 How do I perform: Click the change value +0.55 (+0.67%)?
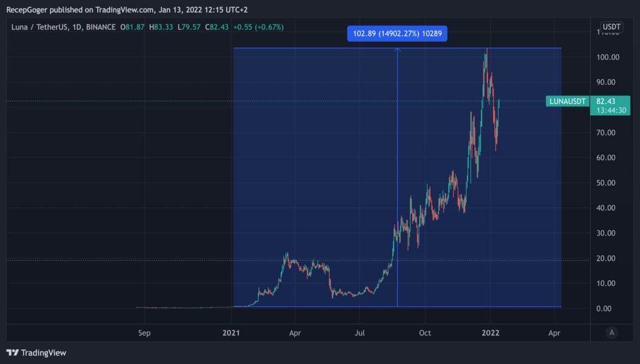coord(258,27)
